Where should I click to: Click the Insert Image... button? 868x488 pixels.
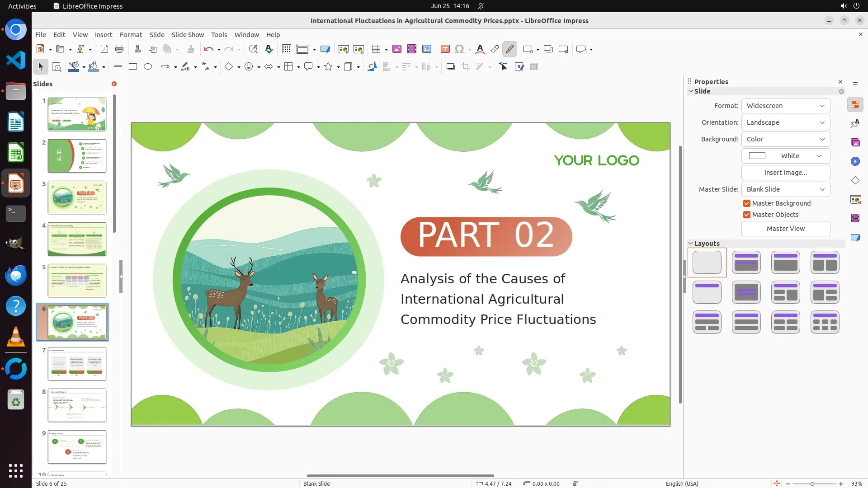tap(785, 173)
